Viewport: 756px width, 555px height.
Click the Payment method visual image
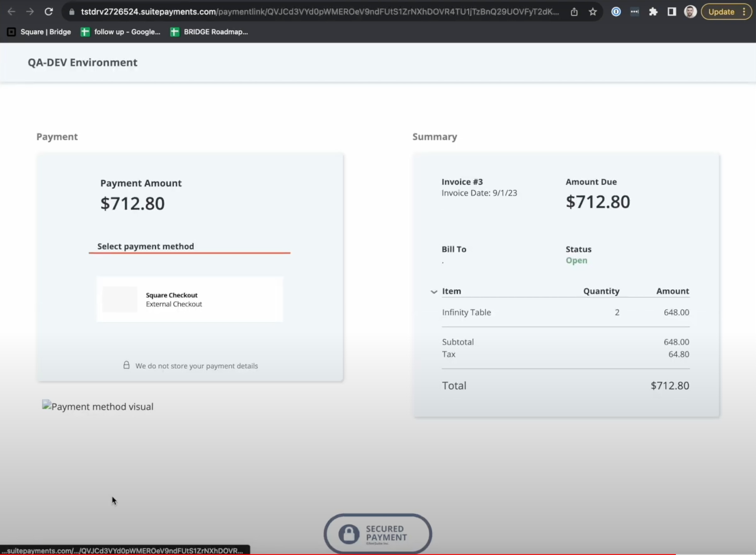97,407
